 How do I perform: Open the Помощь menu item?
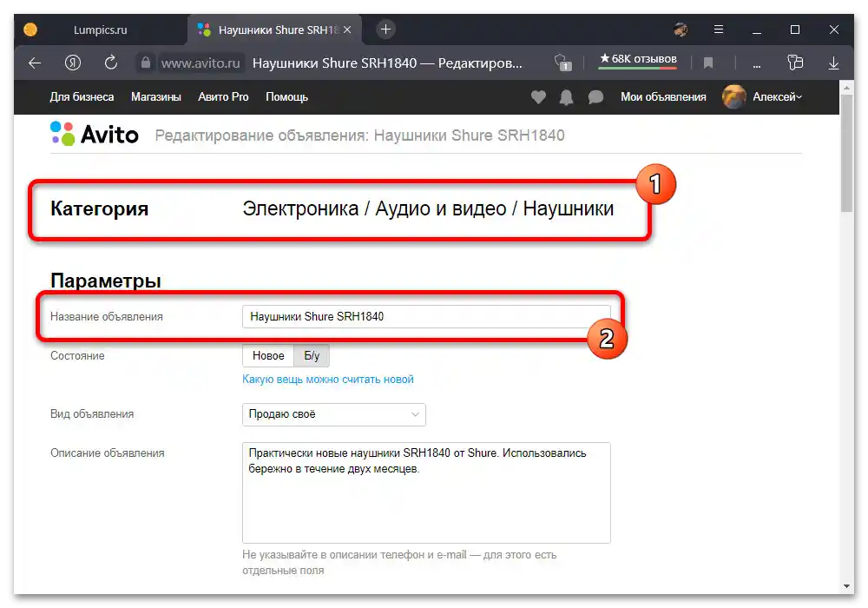[286, 97]
